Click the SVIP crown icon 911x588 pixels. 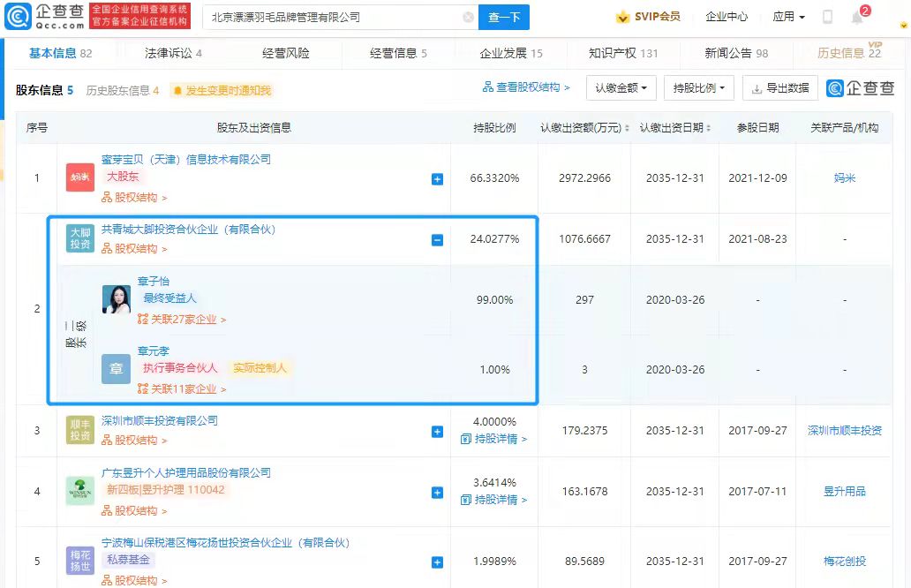click(623, 17)
